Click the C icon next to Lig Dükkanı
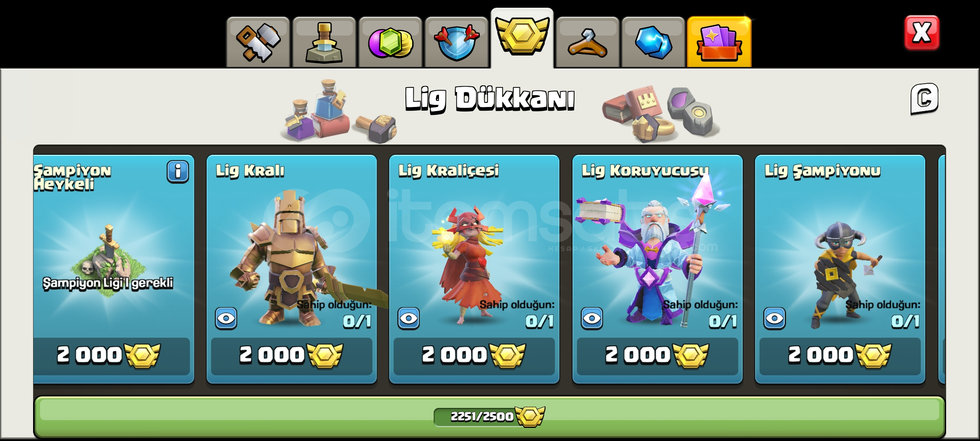The width and height of the screenshot is (980, 441). click(924, 99)
